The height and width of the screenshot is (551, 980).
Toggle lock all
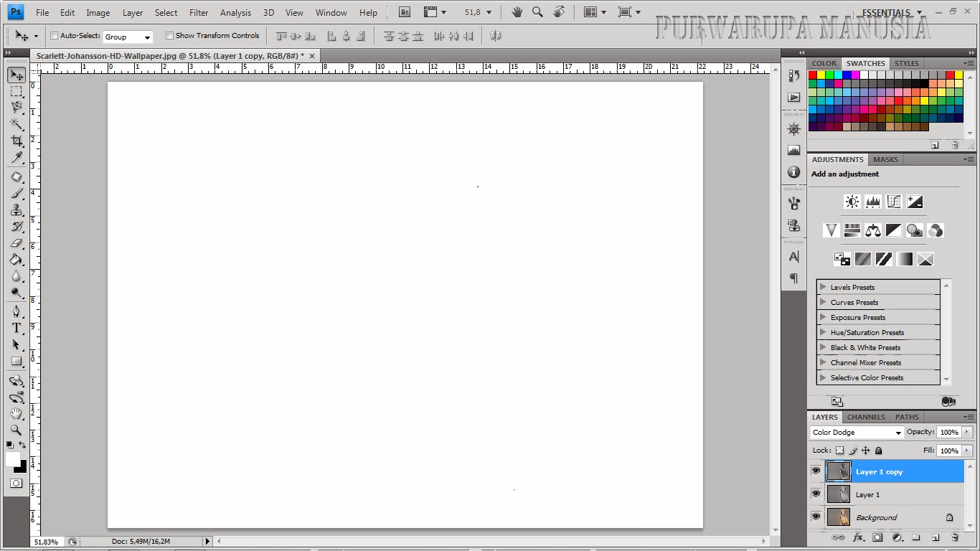click(x=879, y=451)
